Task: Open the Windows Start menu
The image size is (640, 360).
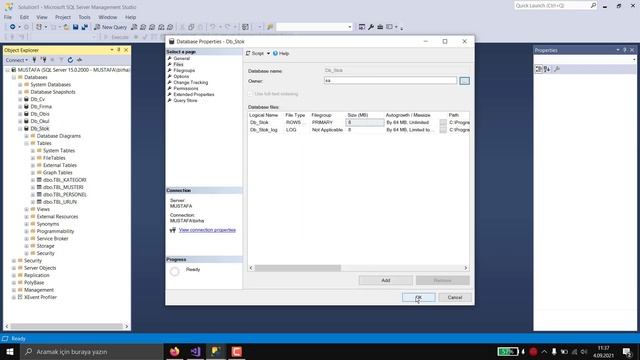Action: [x=10, y=351]
